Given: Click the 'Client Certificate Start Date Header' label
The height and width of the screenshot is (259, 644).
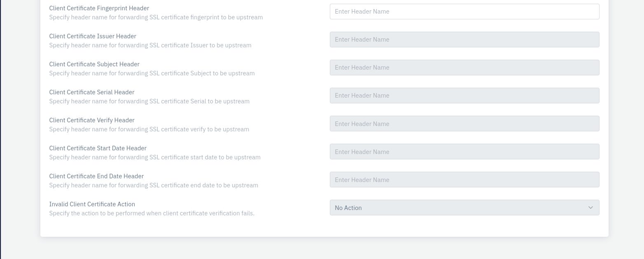Looking at the screenshot, I should 98,148.
